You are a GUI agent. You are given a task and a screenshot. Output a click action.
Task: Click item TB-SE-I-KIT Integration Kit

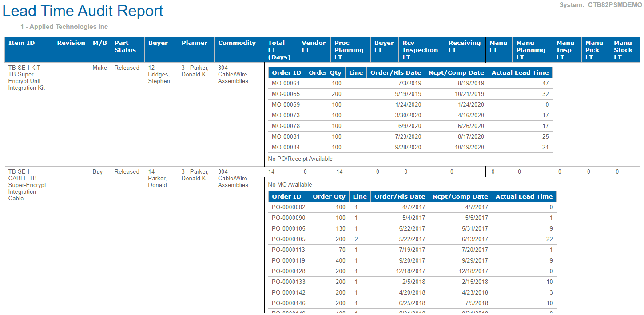click(x=27, y=78)
